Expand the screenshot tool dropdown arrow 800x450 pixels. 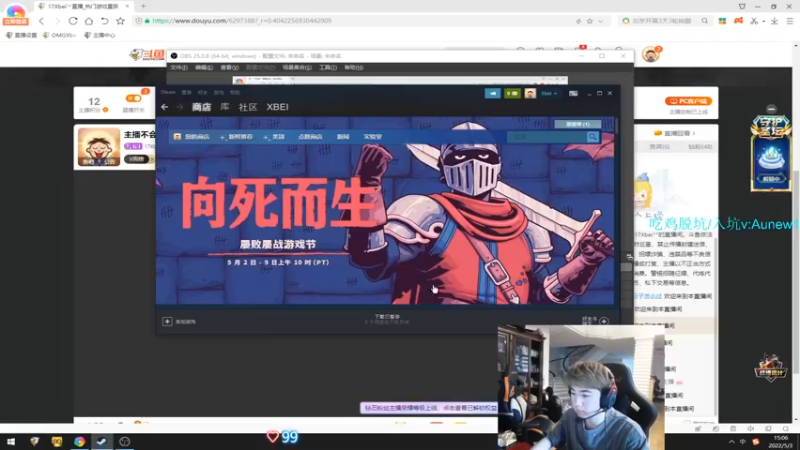coord(764,21)
